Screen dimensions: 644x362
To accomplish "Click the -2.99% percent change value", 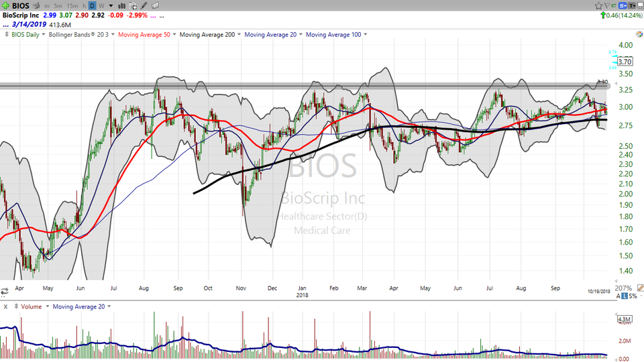I will pyautogui.click(x=137, y=15).
